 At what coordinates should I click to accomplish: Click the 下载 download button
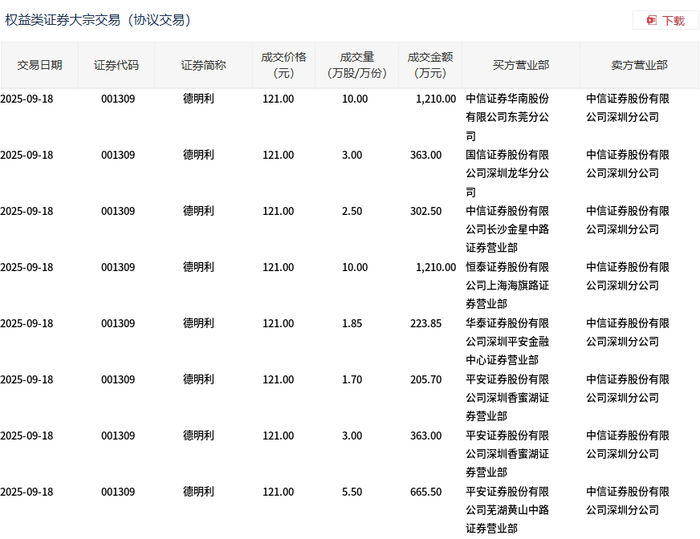pyautogui.click(x=666, y=21)
